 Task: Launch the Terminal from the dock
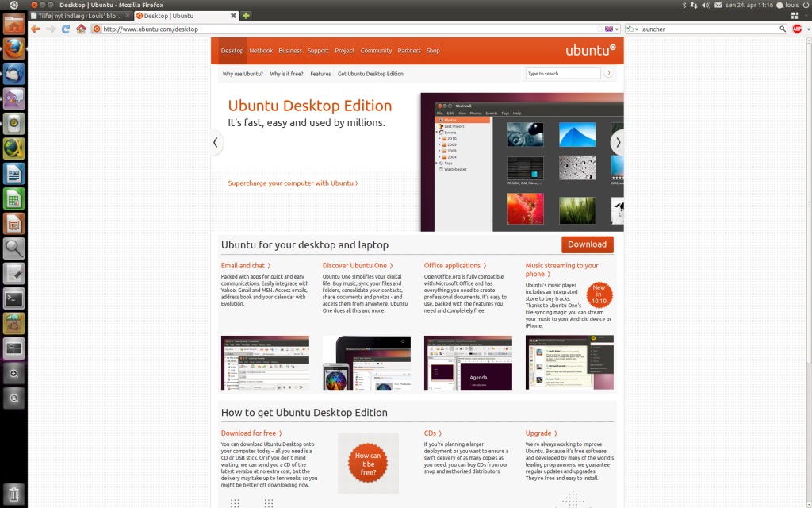[13, 298]
